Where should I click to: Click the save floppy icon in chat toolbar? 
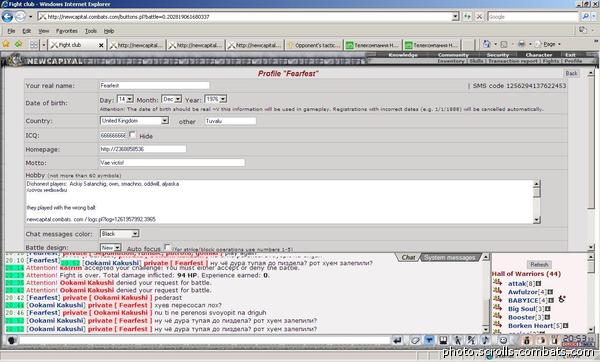(x=443, y=340)
